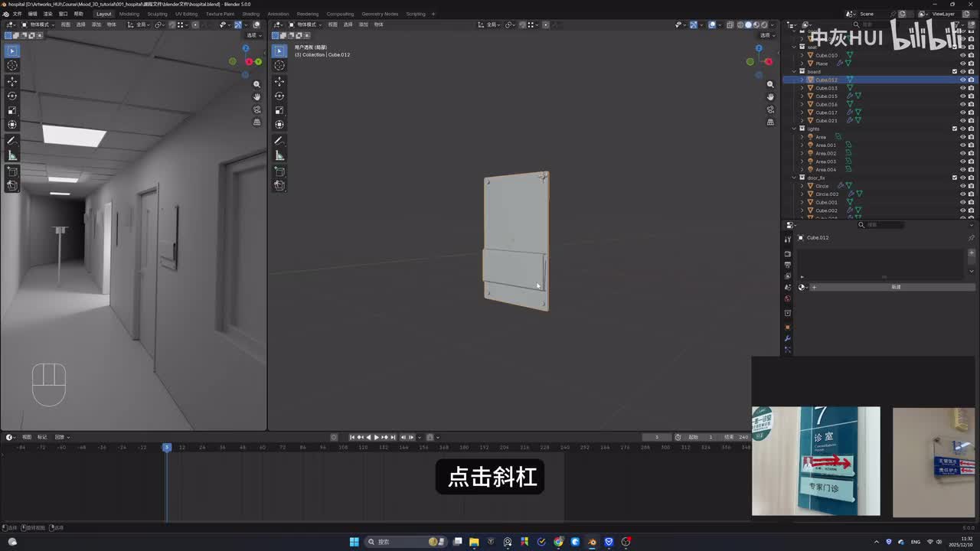980x551 pixels.
Task: Select the Transform tool in right viewport
Action: click(279, 125)
